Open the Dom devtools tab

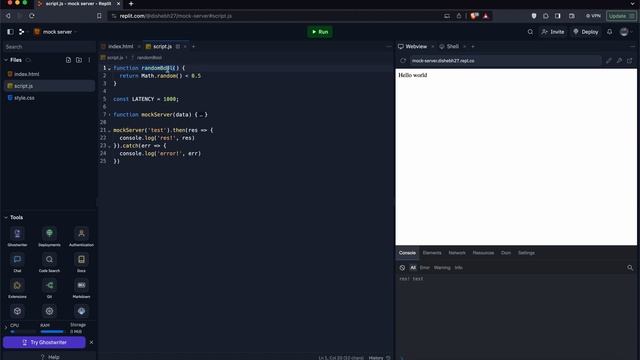tap(506, 253)
